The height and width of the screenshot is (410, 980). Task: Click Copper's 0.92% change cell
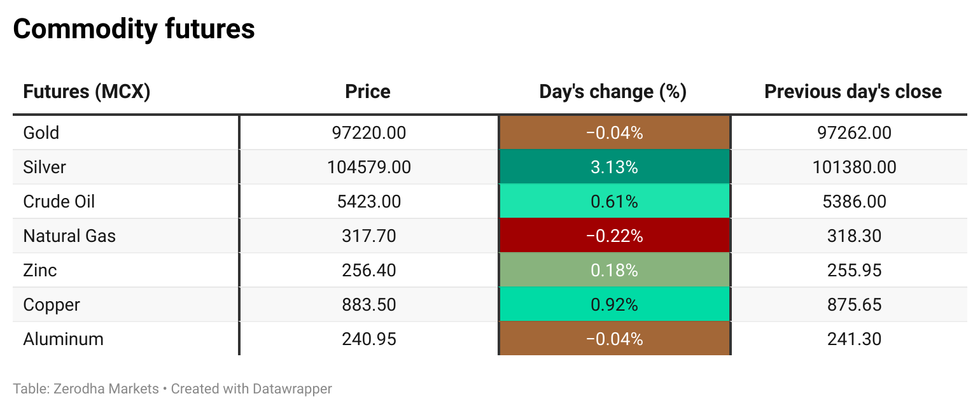point(614,305)
